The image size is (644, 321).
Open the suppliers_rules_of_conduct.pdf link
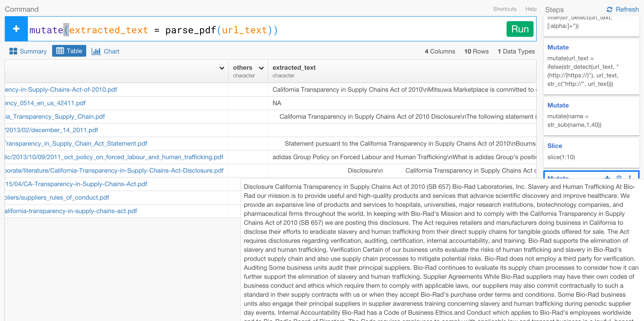[57, 197]
